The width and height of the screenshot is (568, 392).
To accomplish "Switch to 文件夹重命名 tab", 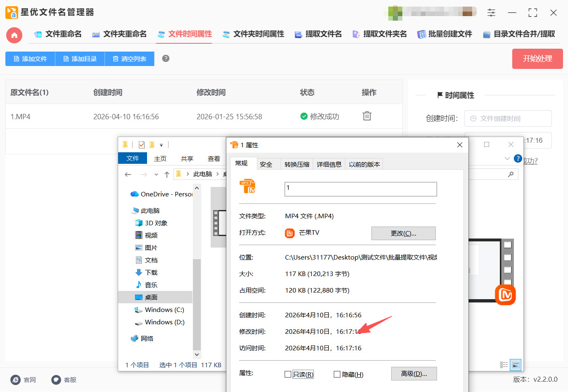I will pos(119,34).
